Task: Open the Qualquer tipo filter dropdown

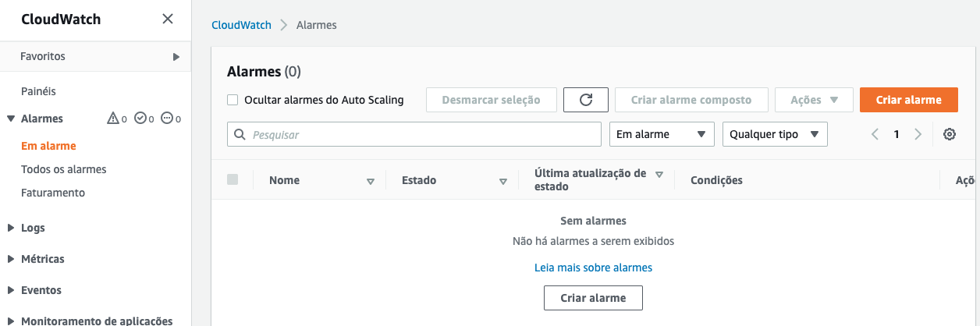Action: 775,134
